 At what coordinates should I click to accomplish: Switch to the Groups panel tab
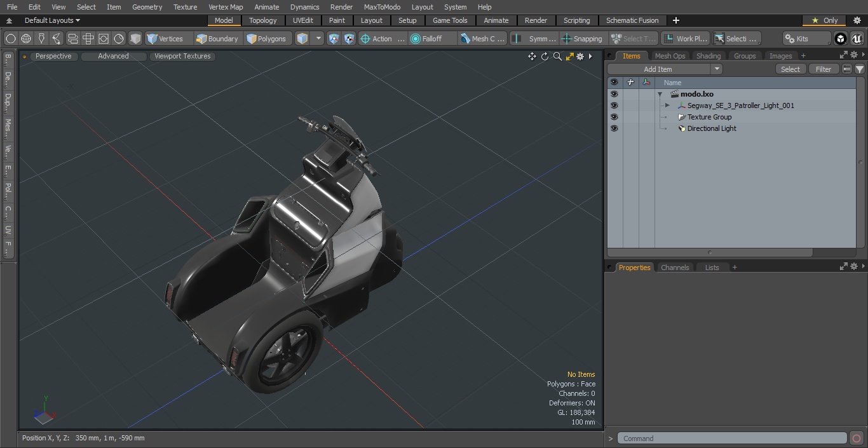pyautogui.click(x=745, y=56)
